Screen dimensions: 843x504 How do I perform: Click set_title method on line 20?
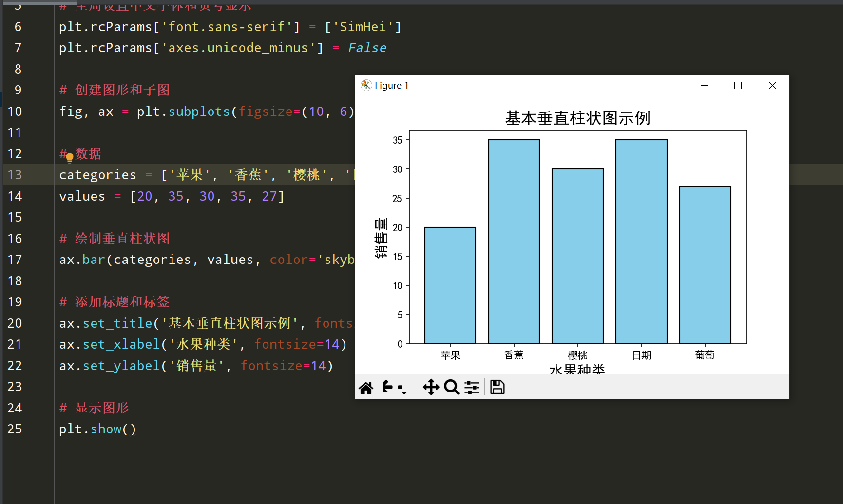117,323
